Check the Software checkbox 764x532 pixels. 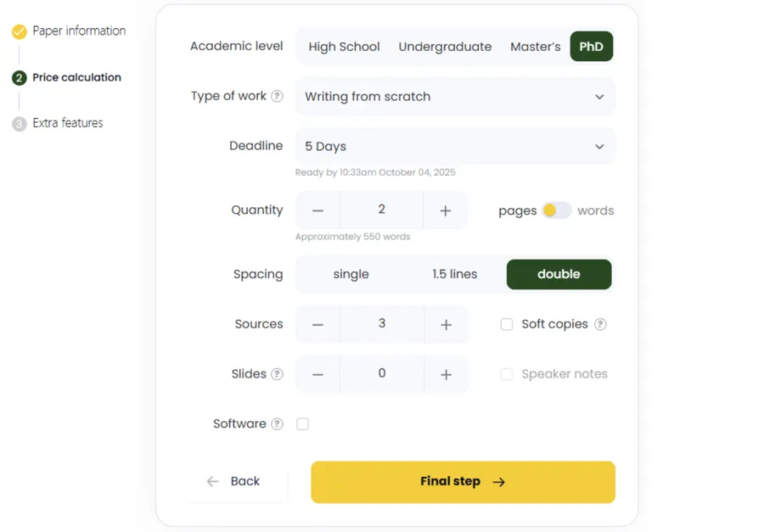[302, 423]
